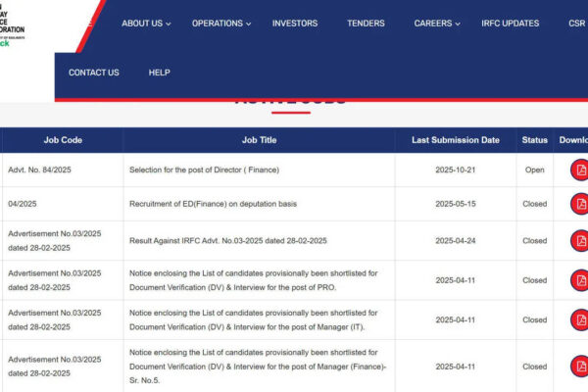Download the Manager (Finance) Sr. No.5 PDF

coord(580,367)
